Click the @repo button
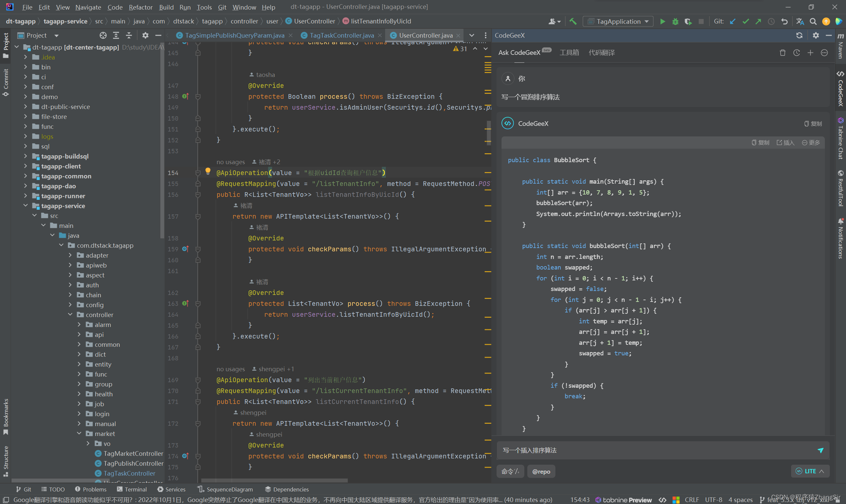Image resolution: width=846 pixels, height=504 pixels. tap(541, 471)
